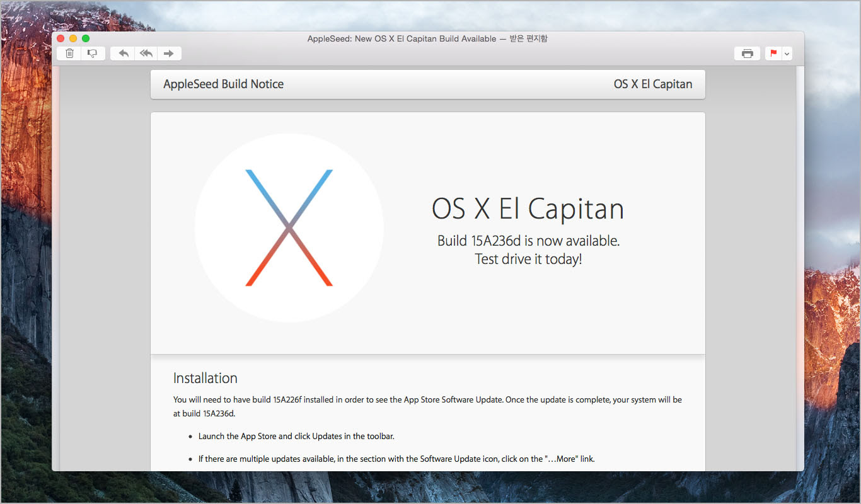Forward the message with the right-arrow icon
The width and height of the screenshot is (861, 504).
169,54
